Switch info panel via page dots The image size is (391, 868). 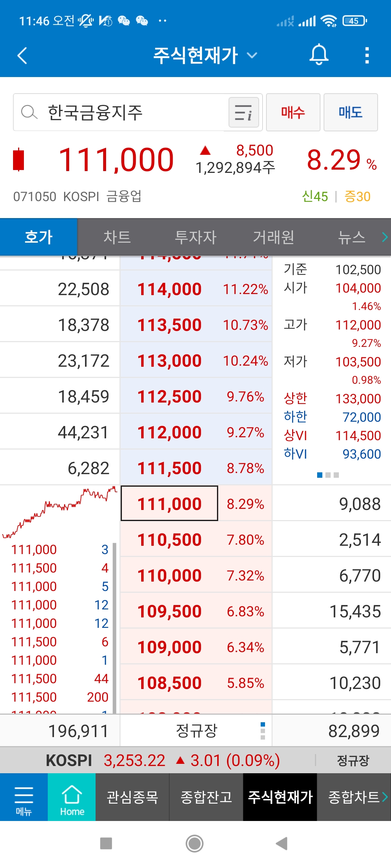328,475
